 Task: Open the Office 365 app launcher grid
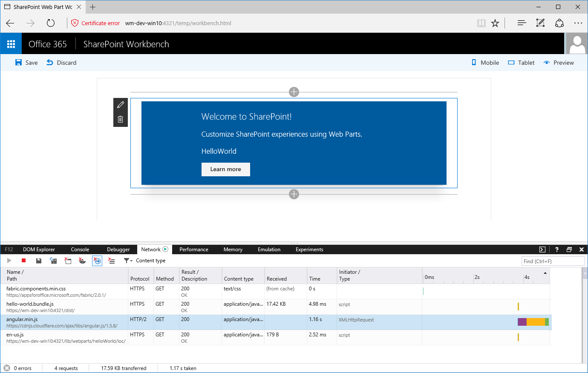coord(11,44)
